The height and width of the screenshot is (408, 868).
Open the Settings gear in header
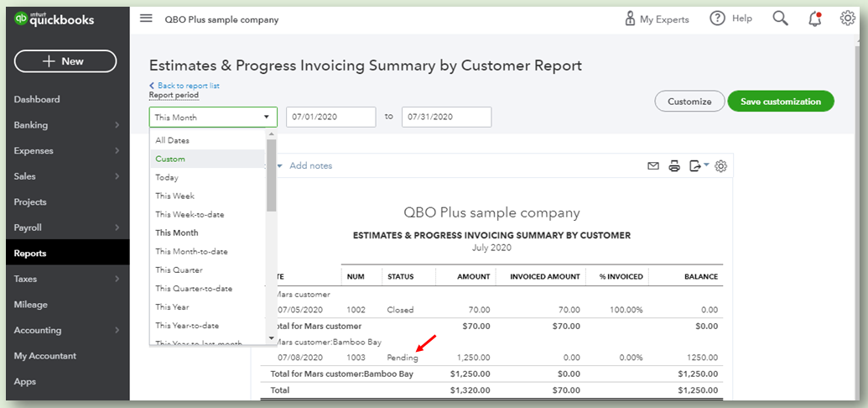point(847,18)
